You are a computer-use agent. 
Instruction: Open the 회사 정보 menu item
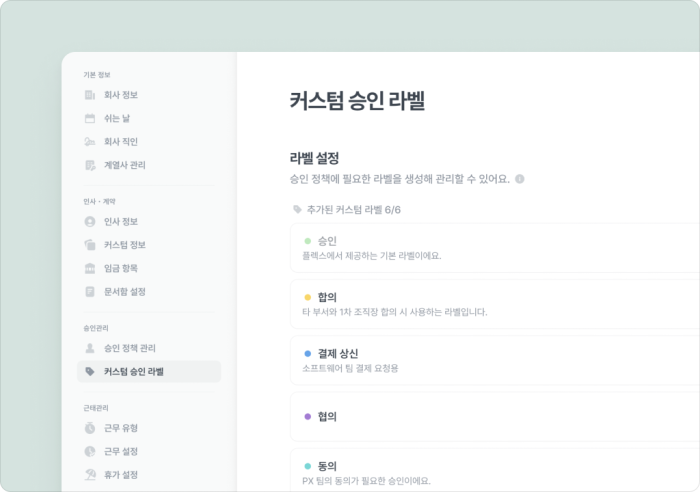(149, 95)
